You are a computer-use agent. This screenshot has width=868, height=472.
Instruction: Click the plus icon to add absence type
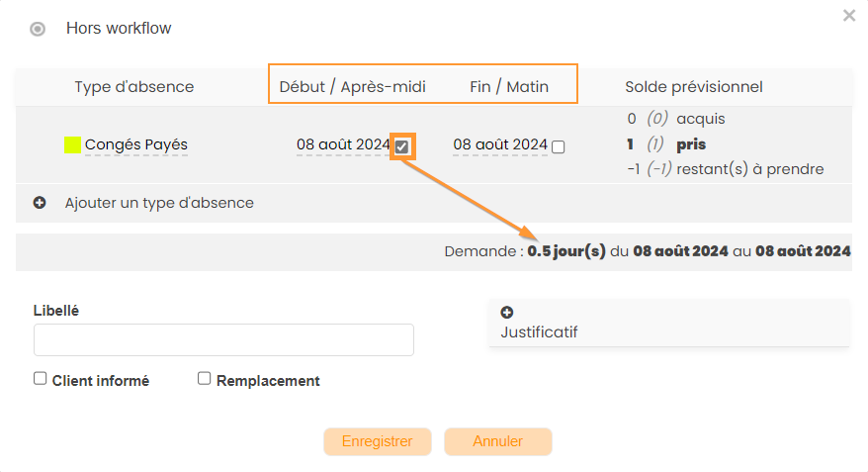coord(41,203)
